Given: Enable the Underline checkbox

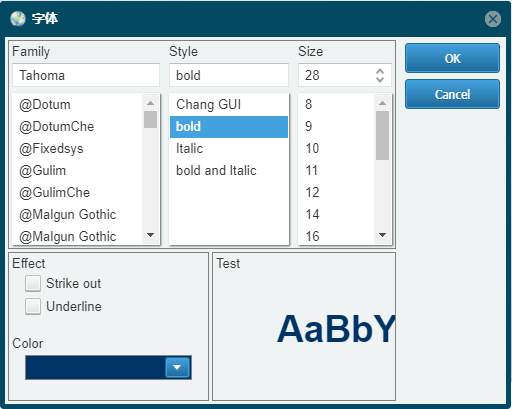Looking at the screenshot, I should coord(33,306).
